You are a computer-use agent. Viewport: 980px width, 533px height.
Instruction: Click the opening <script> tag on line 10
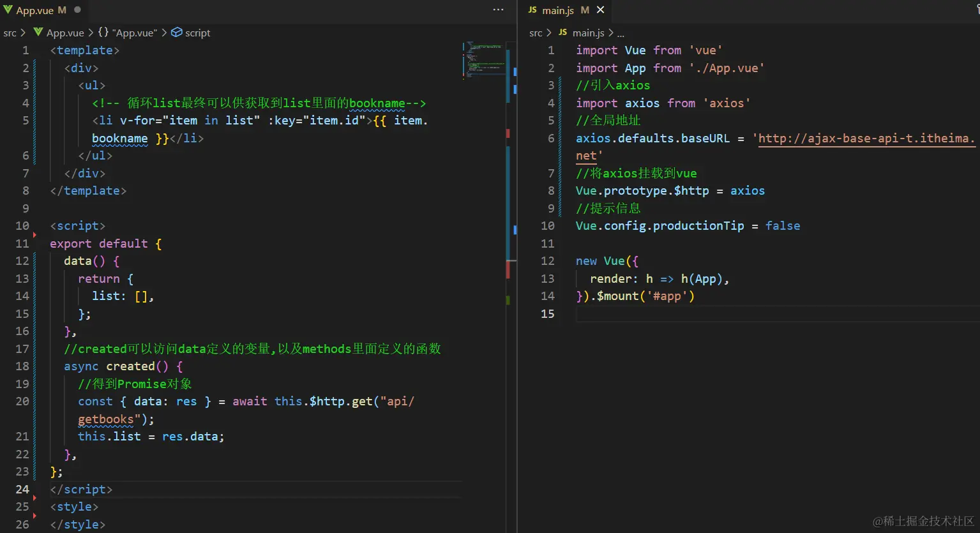(x=78, y=226)
